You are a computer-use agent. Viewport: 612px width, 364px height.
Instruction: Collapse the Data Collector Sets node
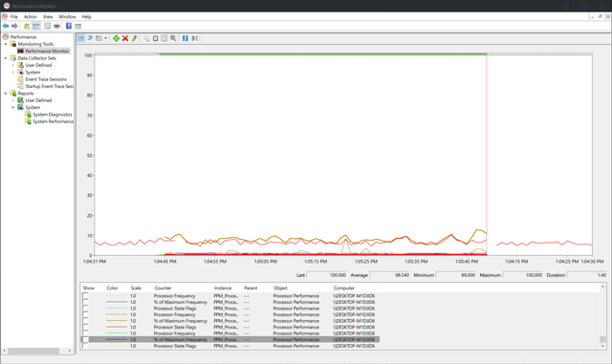click(x=6, y=58)
